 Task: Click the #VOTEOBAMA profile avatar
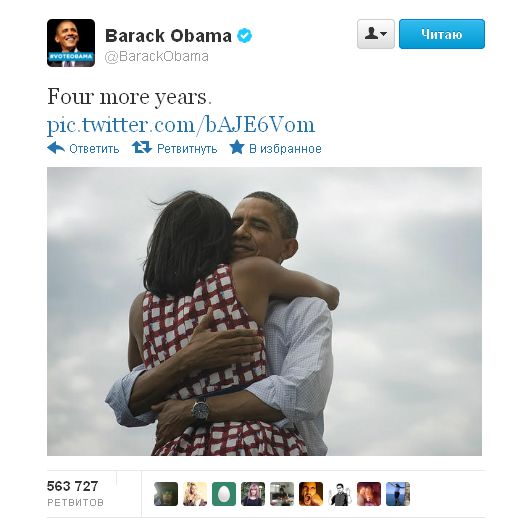[x=71, y=43]
